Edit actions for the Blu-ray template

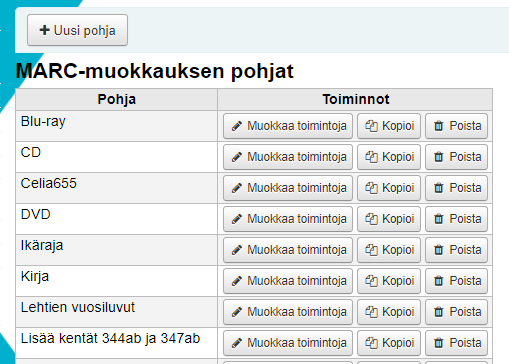click(x=288, y=126)
